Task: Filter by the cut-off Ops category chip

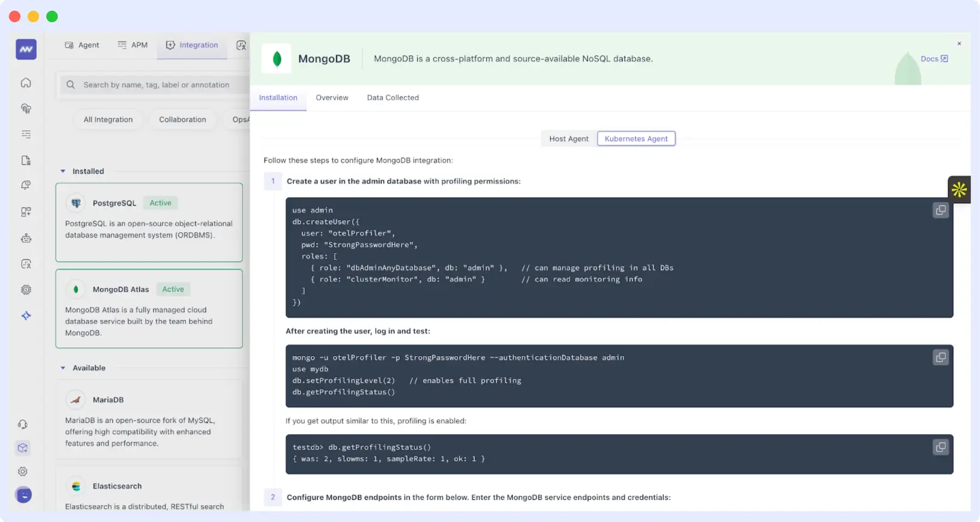Action: click(237, 120)
